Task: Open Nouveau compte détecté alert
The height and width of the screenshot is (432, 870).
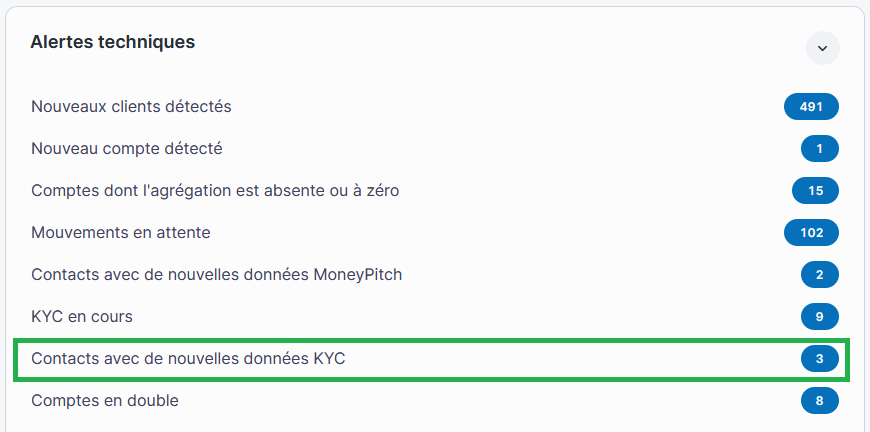Action: pos(127,148)
